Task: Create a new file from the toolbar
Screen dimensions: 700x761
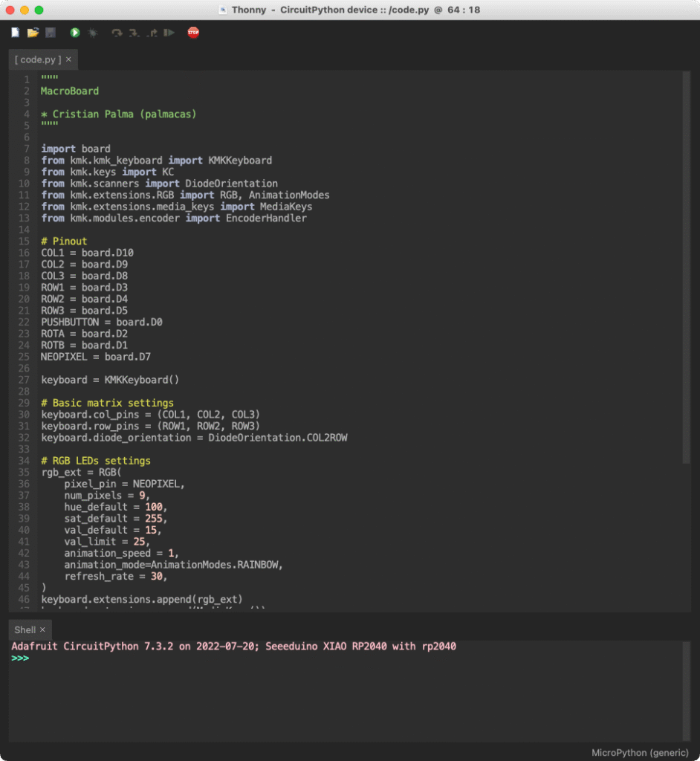Action: pos(15,33)
